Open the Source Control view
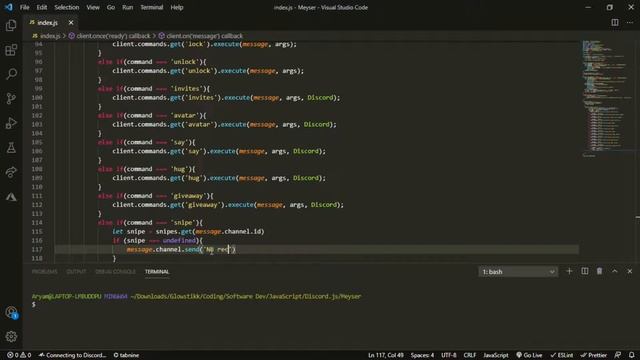This screenshot has height=360, width=640. [x=11, y=98]
